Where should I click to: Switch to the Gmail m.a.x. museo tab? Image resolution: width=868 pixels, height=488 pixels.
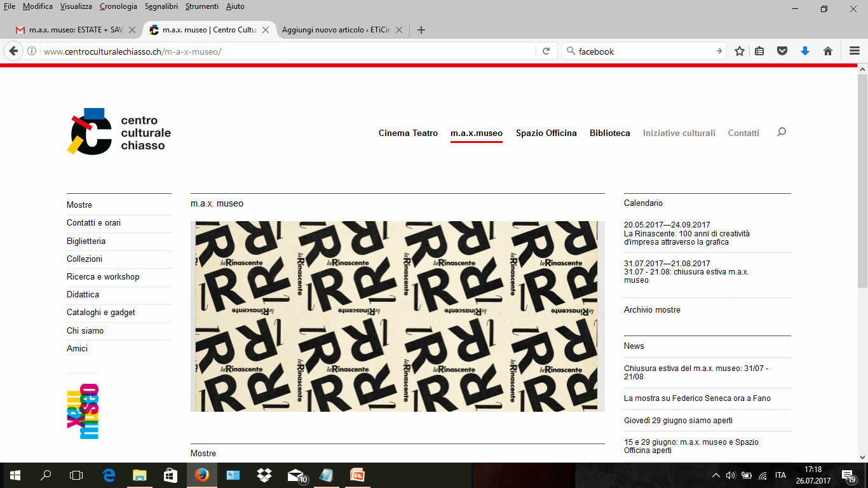click(x=75, y=30)
